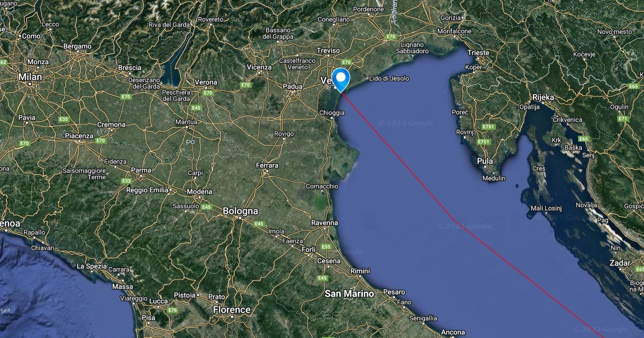Select the Bologna city label
The width and height of the screenshot is (644, 338).
(240, 211)
